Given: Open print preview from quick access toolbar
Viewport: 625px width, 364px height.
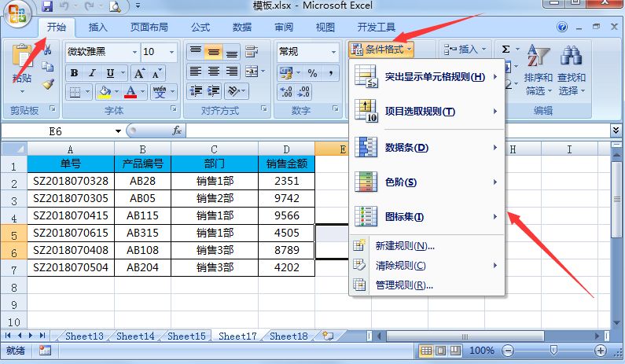Looking at the screenshot, I should click(115, 6).
